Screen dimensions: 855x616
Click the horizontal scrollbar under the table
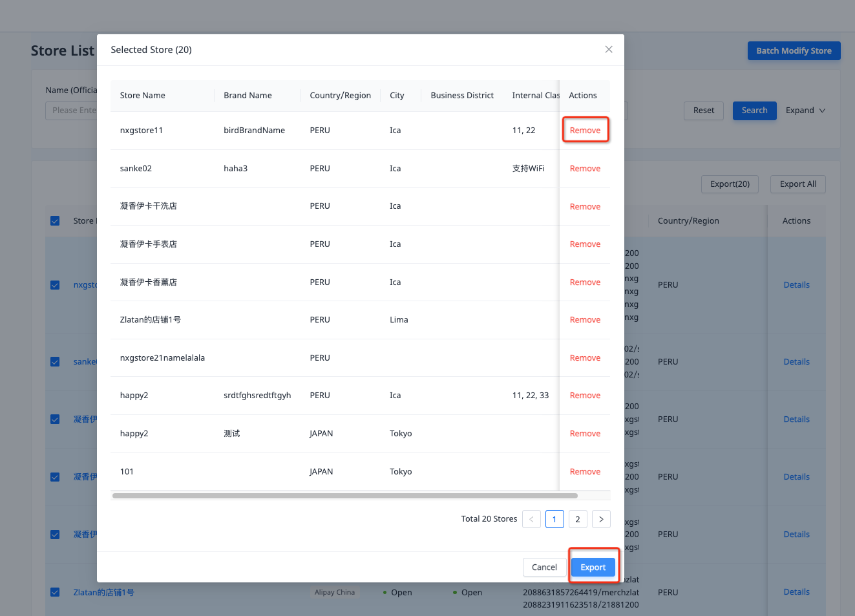click(344, 496)
